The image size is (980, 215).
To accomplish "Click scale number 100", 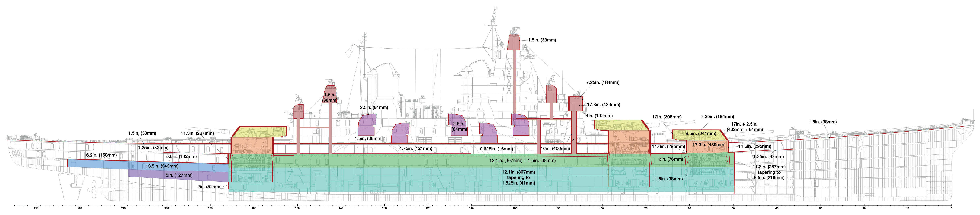I will click(x=515, y=208).
